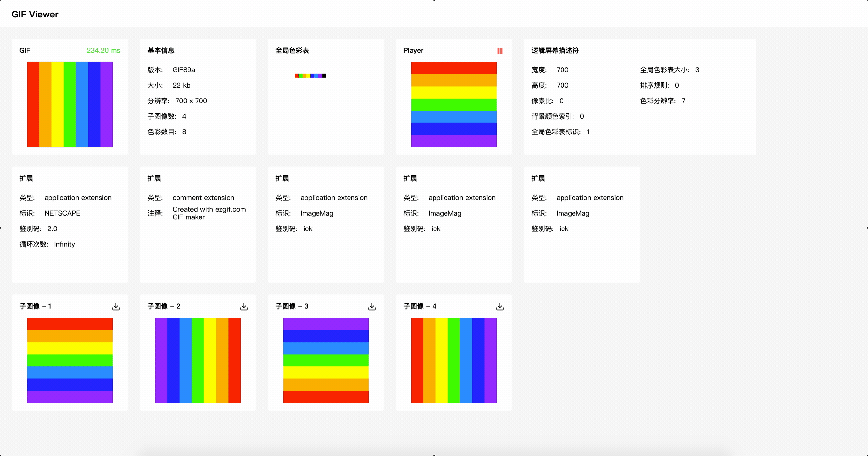Download sub-image 2
The height and width of the screenshot is (456, 868).
point(244,306)
